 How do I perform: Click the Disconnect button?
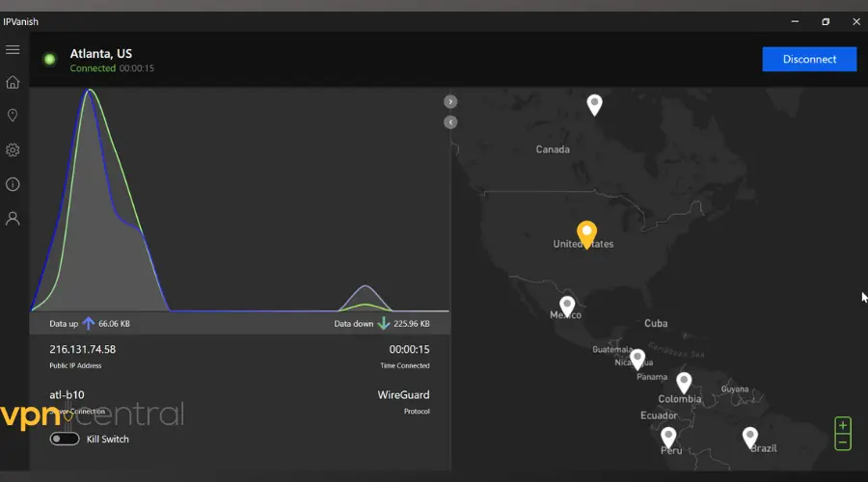(809, 59)
